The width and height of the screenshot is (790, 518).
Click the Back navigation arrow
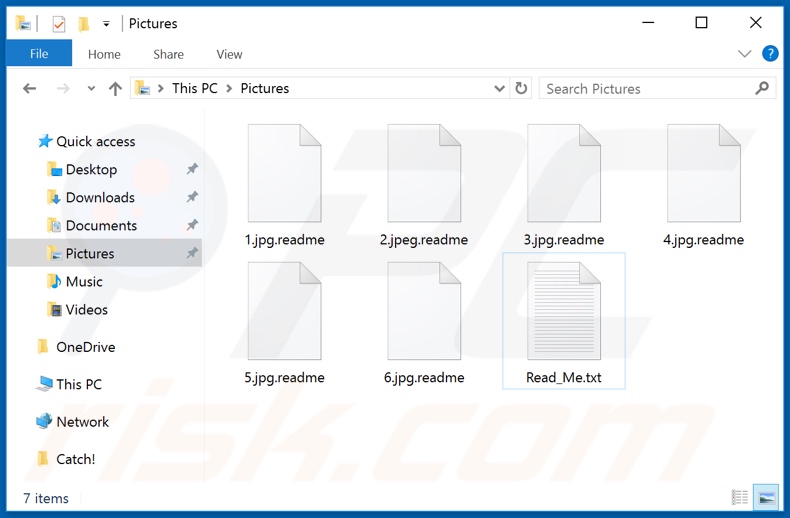[30, 89]
